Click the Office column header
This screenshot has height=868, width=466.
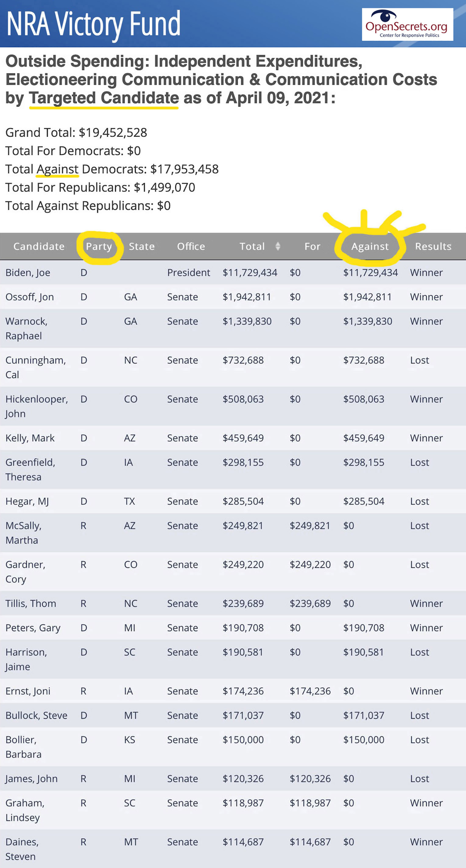[191, 246]
